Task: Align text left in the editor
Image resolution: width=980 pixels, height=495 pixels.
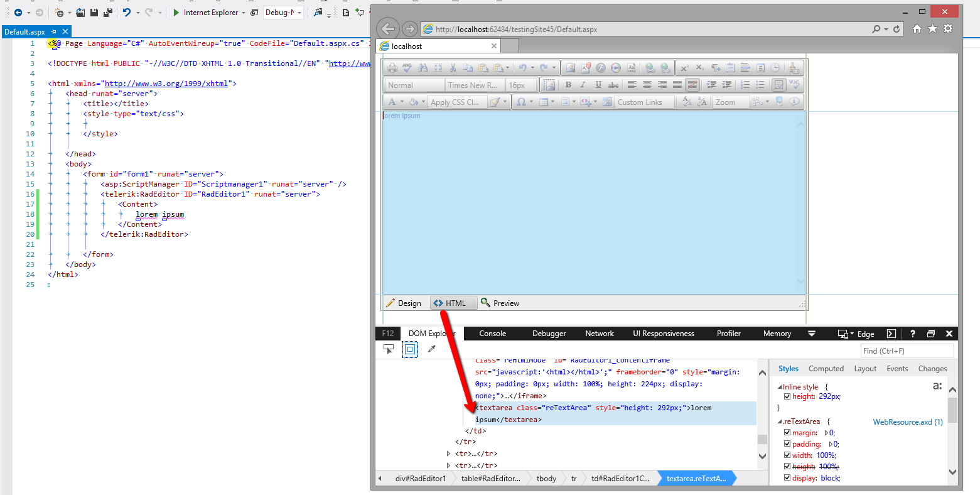Action: tap(632, 85)
